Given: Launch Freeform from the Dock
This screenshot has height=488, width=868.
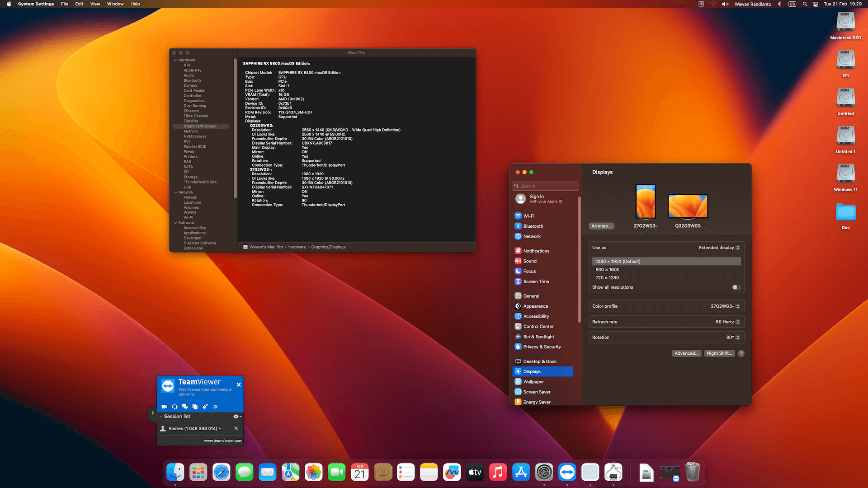Looking at the screenshot, I should click(x=452, y=472).
